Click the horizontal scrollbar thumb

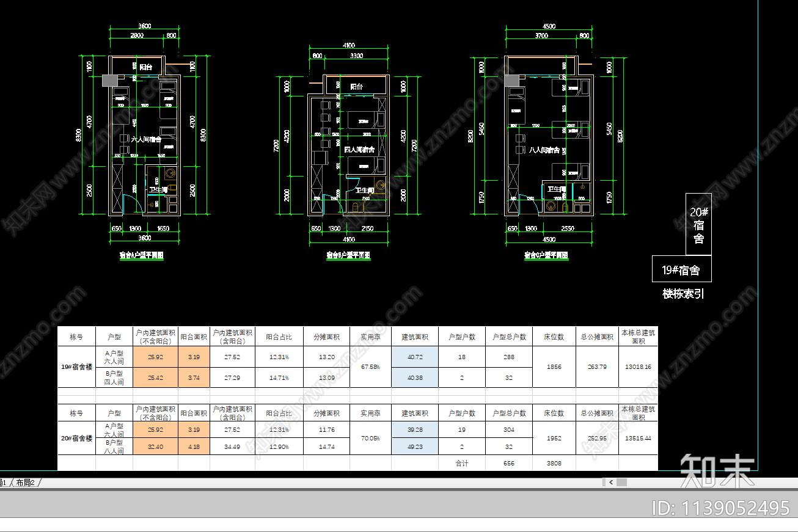point(621,483)
